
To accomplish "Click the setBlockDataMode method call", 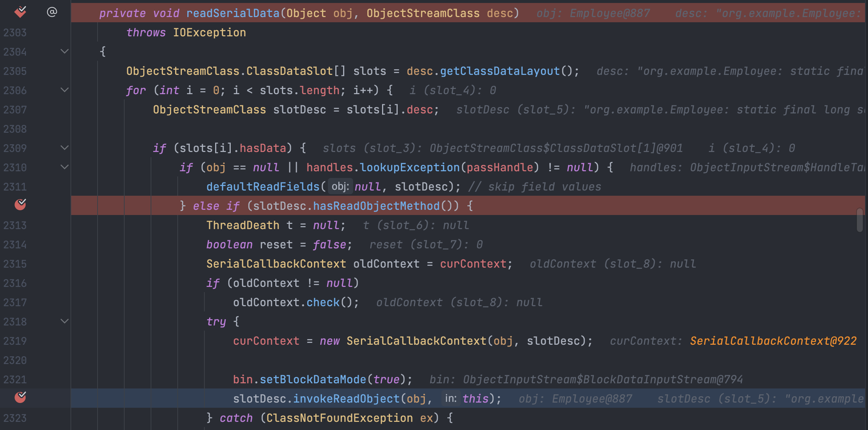I will [312, 380].
